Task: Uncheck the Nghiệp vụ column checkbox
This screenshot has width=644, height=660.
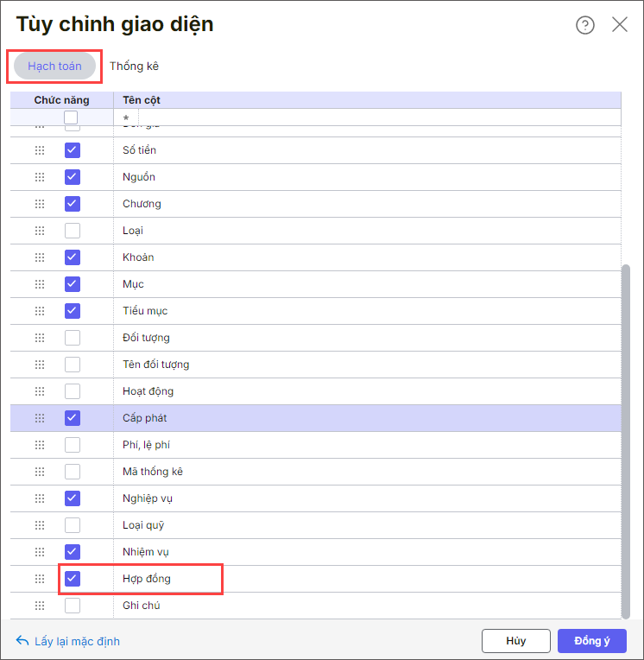Action: tap(73, 498)
